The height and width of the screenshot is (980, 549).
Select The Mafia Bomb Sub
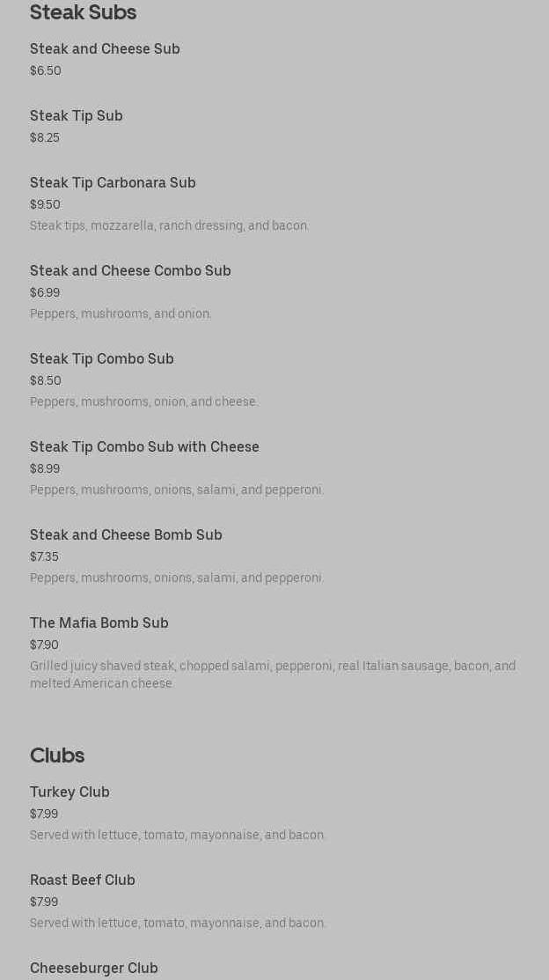[99, 623]
